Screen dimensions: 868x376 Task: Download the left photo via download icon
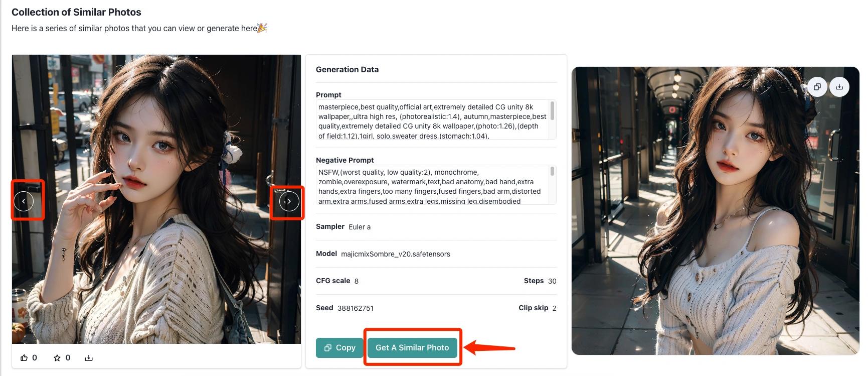pos(89,358)
